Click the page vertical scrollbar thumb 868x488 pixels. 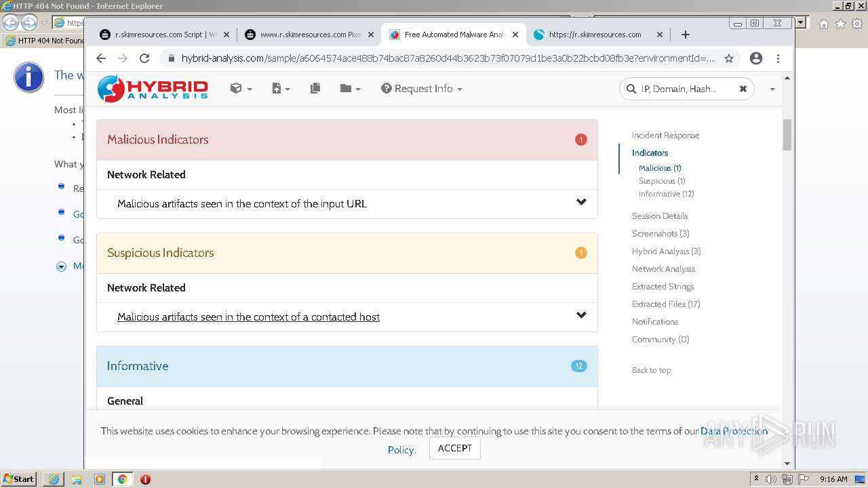787,134
